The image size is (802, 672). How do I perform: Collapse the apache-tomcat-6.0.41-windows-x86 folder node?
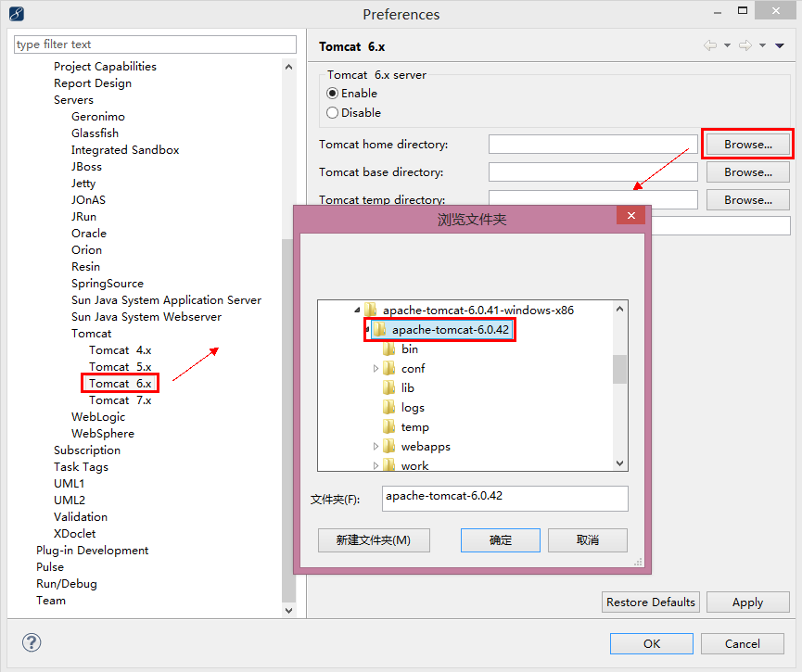coord(357,310)
